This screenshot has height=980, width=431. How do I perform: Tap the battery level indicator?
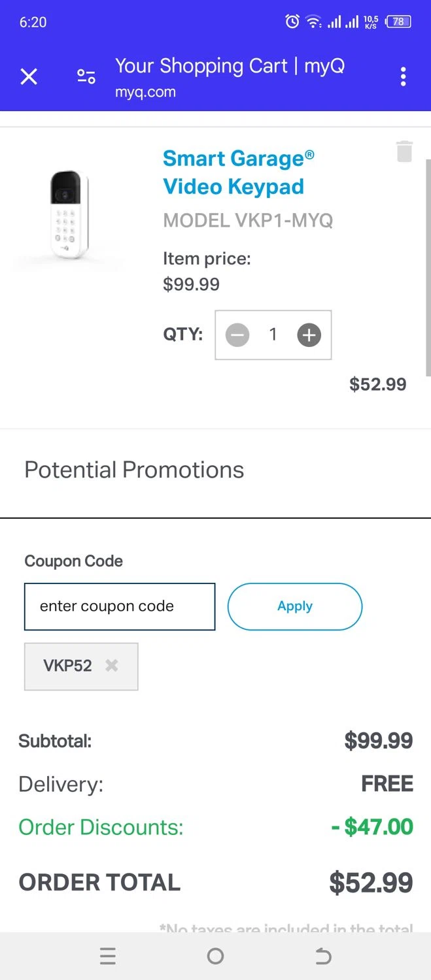(398, 22)
